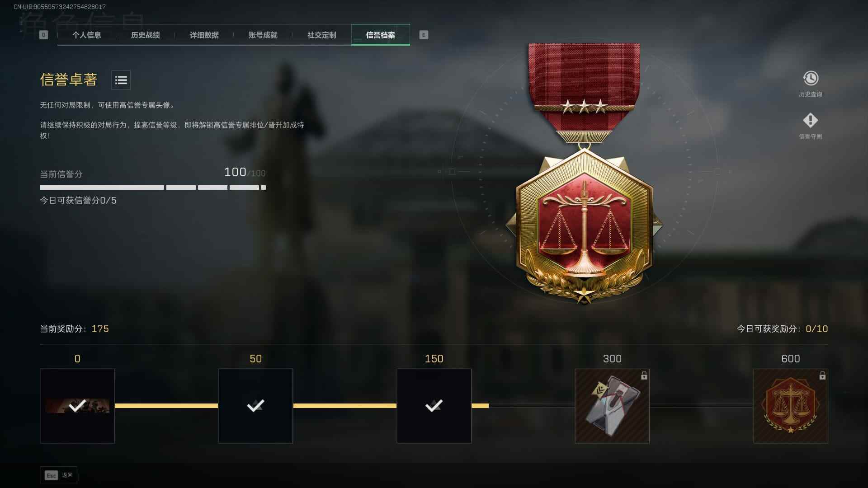Open the 账号成就 tab
The image size is (868, 488).
(x=263, y=35)
